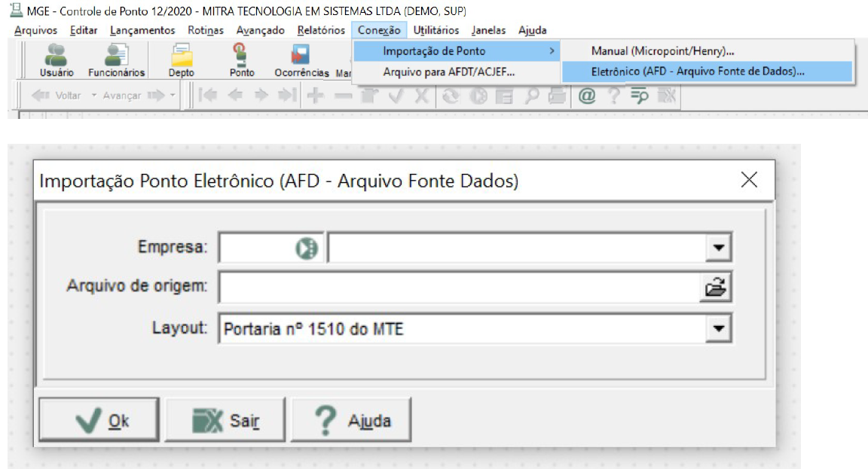Click the list form toolbar icon

coord(504,96)
